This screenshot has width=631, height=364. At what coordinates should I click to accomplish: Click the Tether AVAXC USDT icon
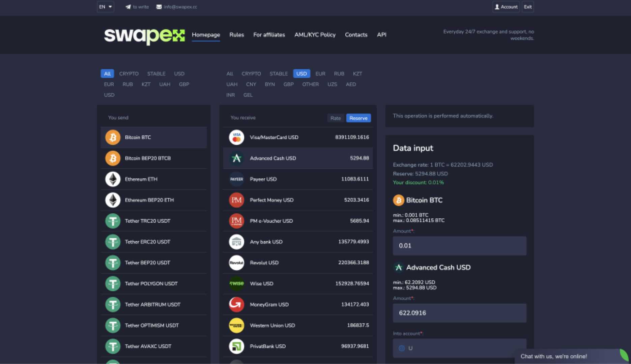113,346
